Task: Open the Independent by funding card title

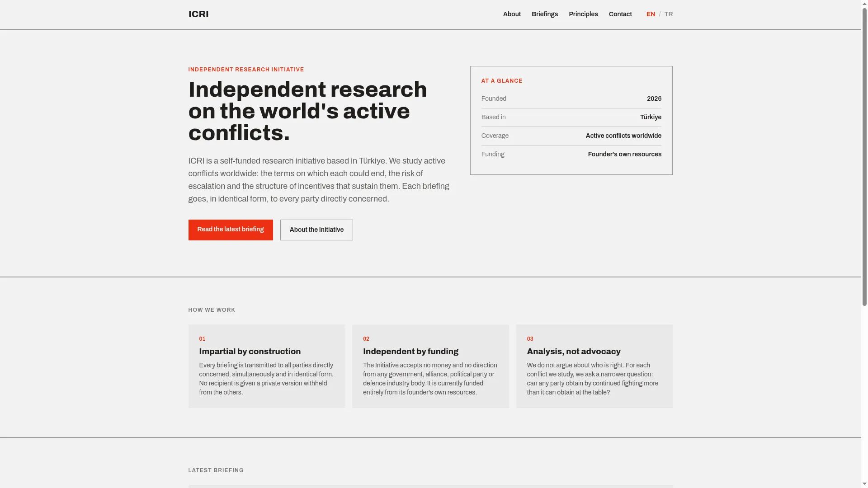Action: pyautogui.click(x=410, y=352)
